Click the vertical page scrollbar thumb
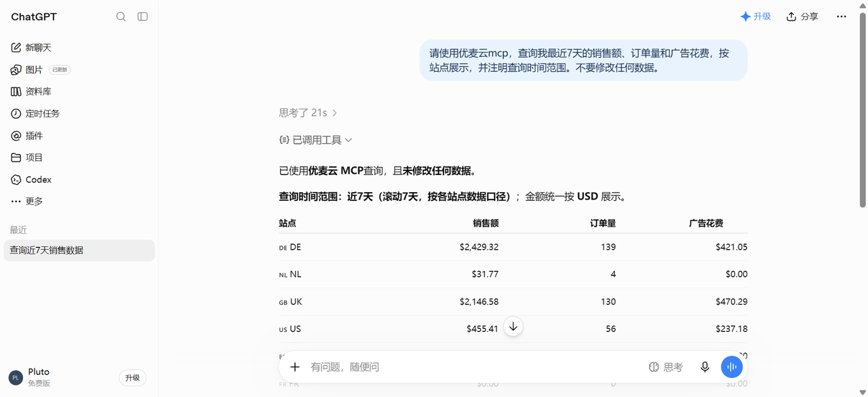 point(863,109)
